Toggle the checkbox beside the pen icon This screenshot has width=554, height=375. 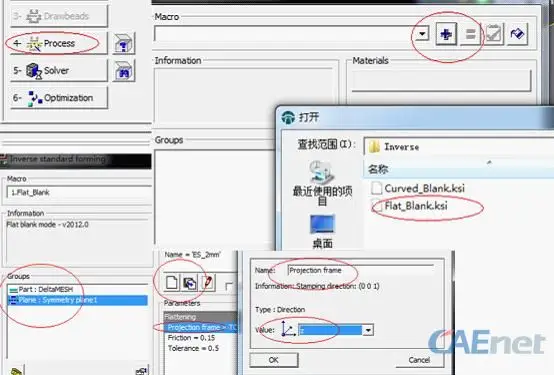pos(229,286)
